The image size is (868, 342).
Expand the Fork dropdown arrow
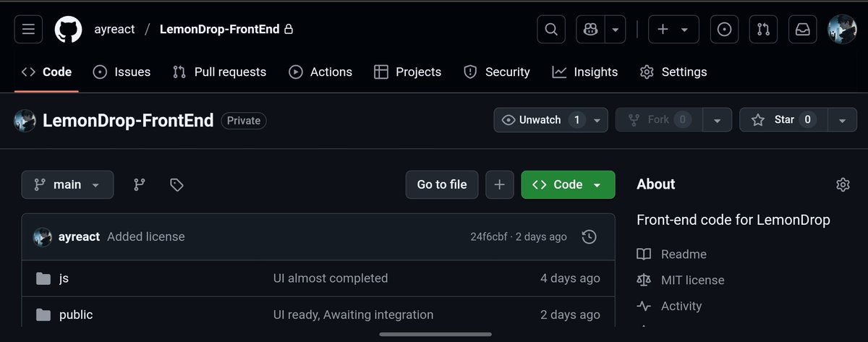(717, 120)
